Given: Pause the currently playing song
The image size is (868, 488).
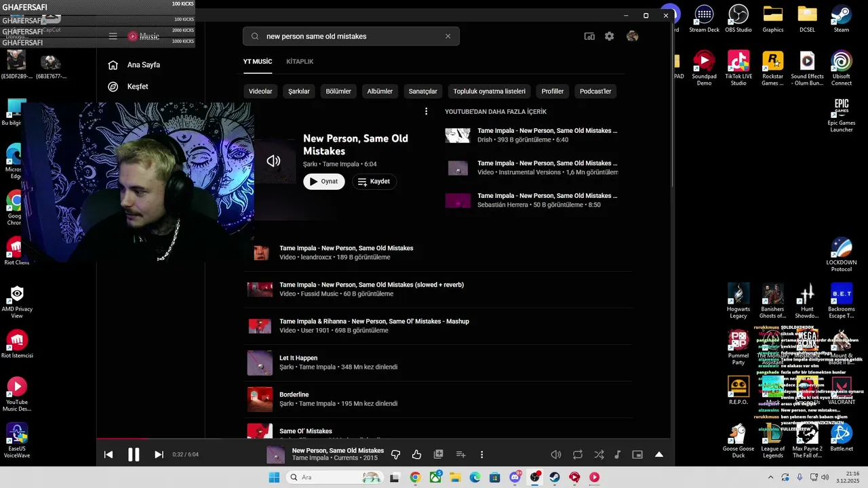Looking at the screenshot, I should coord(134,455).
